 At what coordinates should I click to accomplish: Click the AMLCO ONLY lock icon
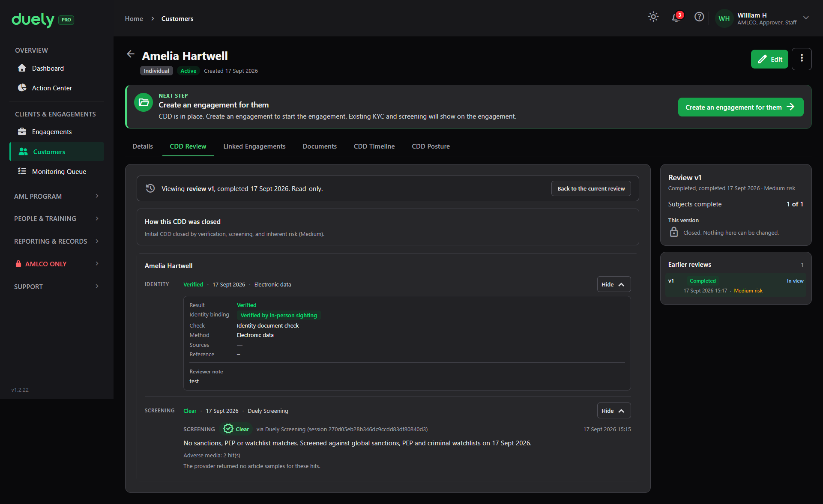tap(18, 264)
